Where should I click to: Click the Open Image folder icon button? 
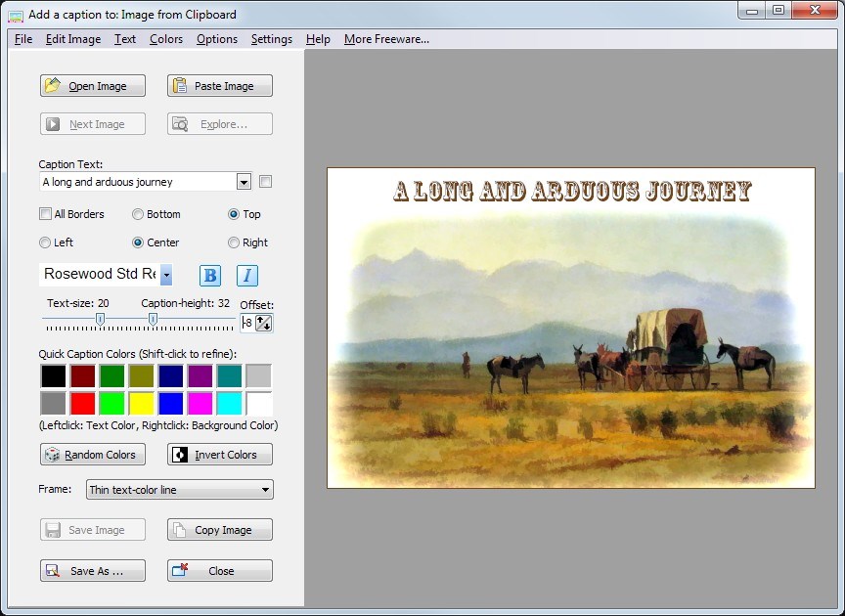[93, 86]
